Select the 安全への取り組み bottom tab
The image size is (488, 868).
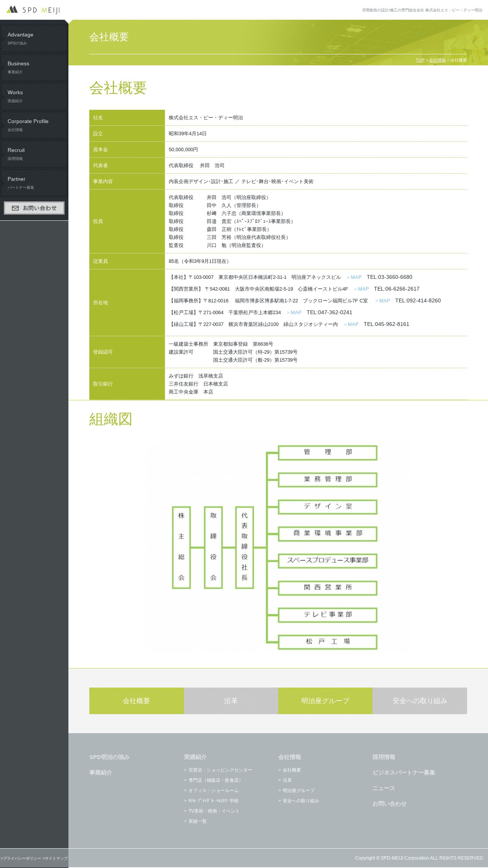420,701
